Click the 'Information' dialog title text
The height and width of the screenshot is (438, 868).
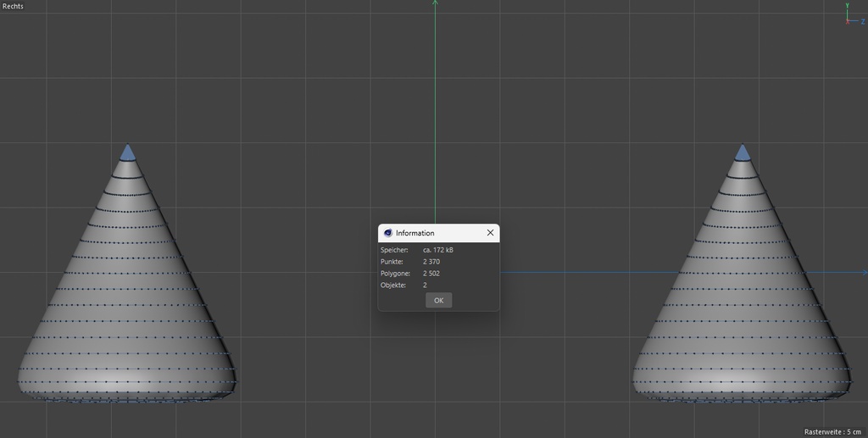415,233
